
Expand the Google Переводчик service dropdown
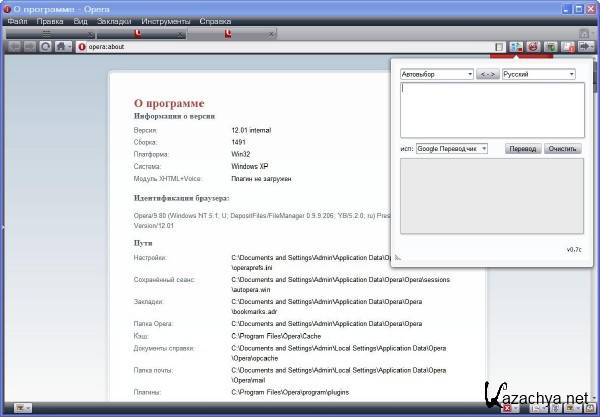(x=451, y=148)
